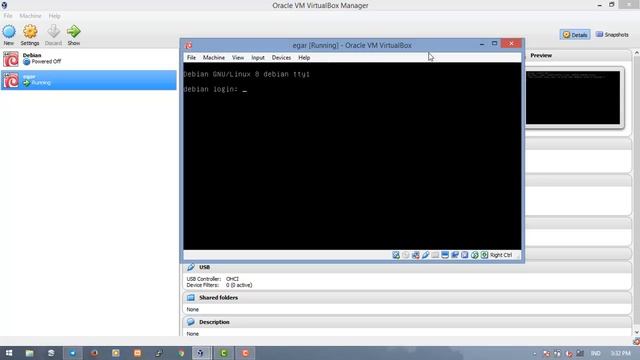The width and height of the screenshot is (640, 360).
Task: Click the Discard toolbar icon
Action: [x=53, y=31]
